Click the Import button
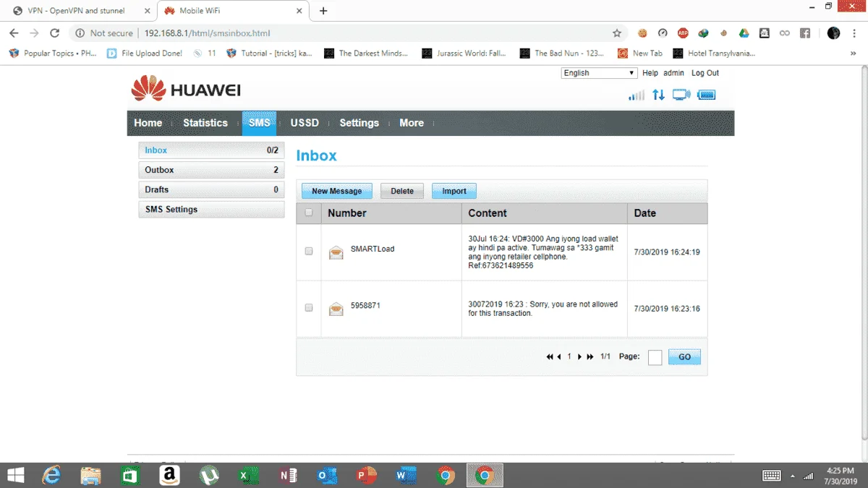868x488 pixels. (x=454, y=191)
